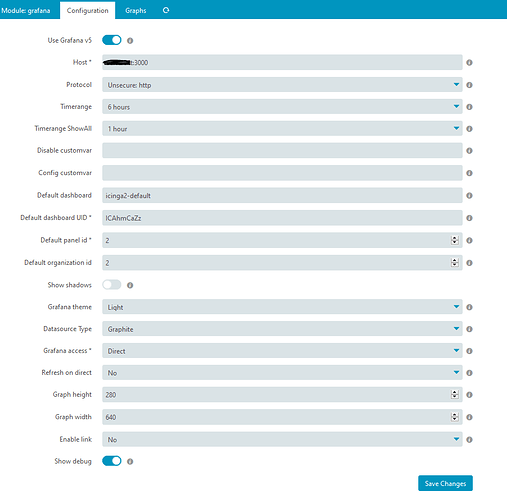Image resolution: width=507 pixels, height=500 pixels.
Task: Click info icon next to Use Grafana v5 toggle
Action: [x=130, y=41]
